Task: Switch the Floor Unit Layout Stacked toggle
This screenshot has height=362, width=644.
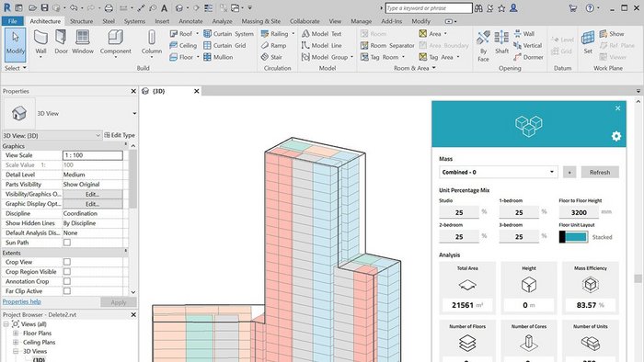Action: 573,237
